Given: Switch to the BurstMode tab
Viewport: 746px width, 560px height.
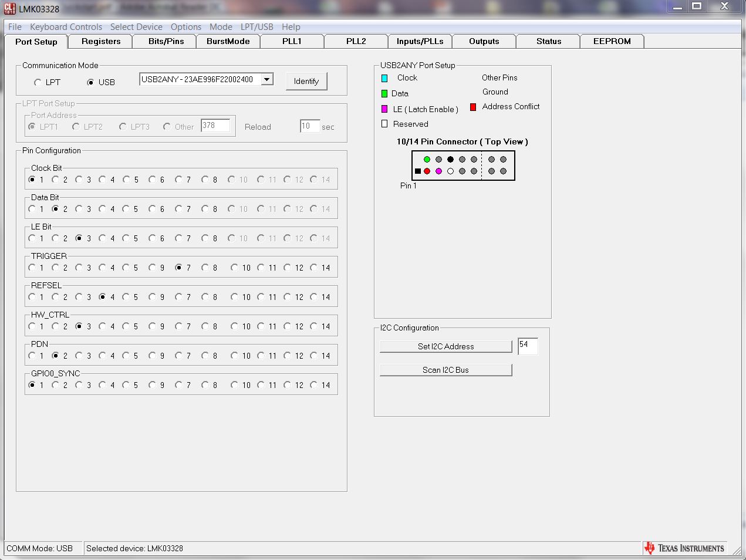Looking at the screenshot, I should 228,41.
